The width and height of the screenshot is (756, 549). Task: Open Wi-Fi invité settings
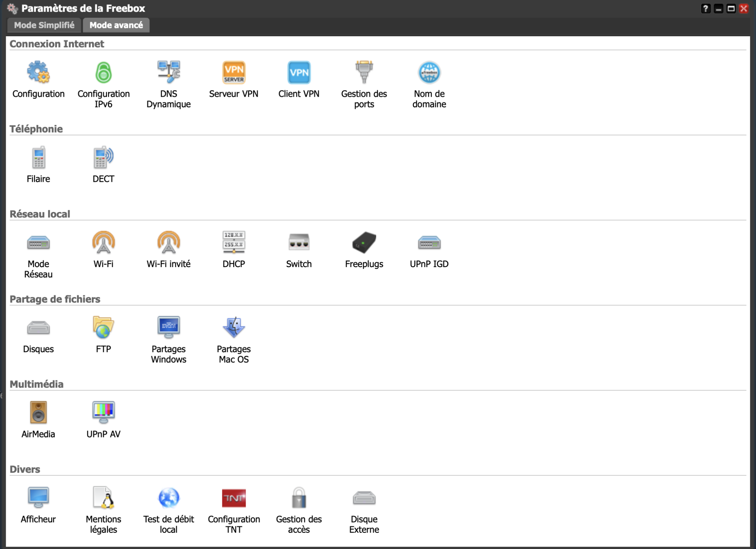click(x=169, y=242)
